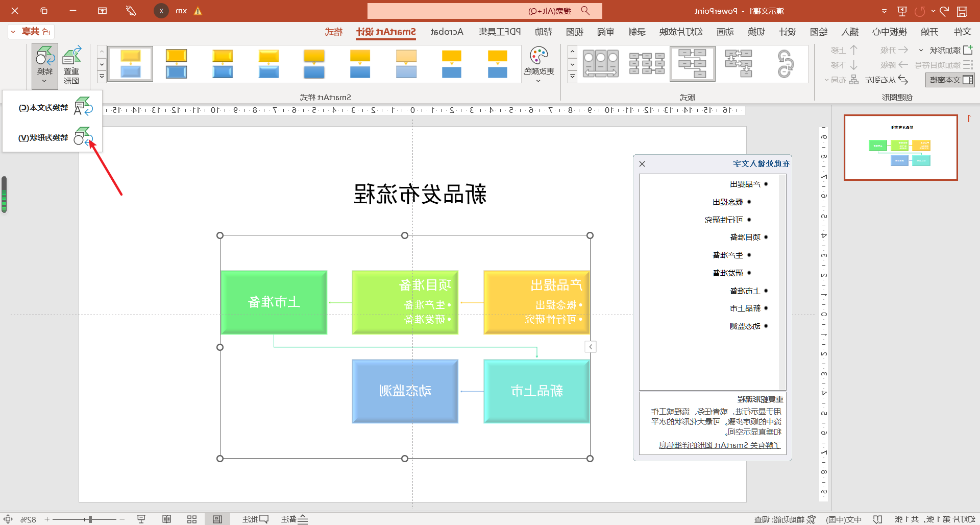Open the 格式 Format ribbon tab
Screen dimensions: 980x525
pyautogui.click(x=334, y=32)
